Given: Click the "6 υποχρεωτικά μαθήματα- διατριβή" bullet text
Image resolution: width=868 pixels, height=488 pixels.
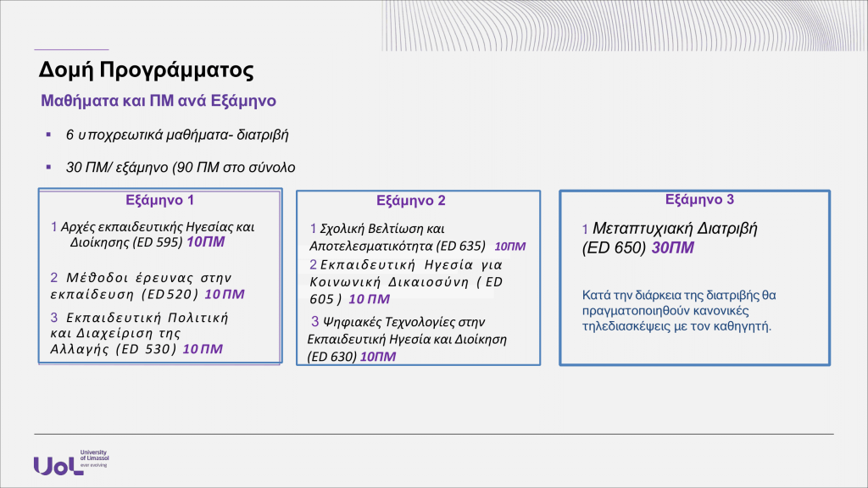Looking at the screenshot, I should 182,135.
